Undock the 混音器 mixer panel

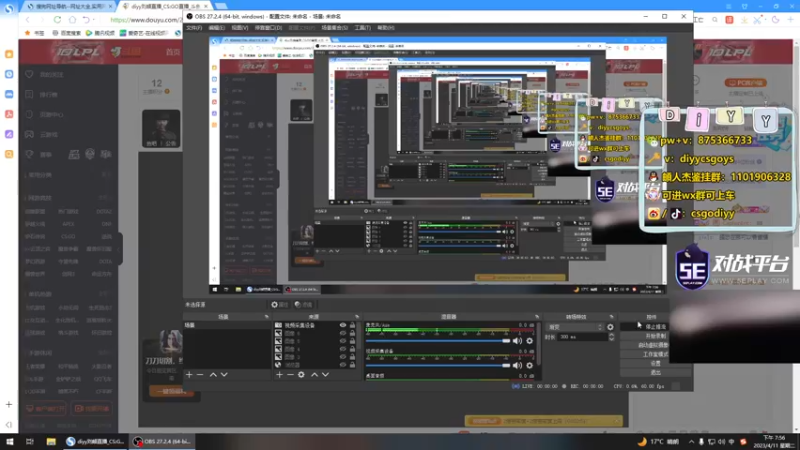click(x=537, y=317)
